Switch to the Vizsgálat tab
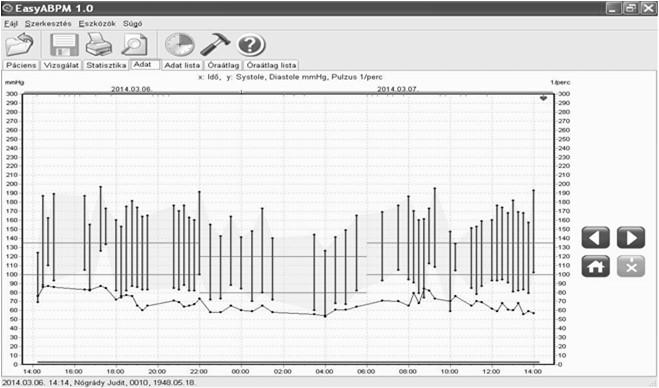The image size is (659, 388). click(61, 65)
